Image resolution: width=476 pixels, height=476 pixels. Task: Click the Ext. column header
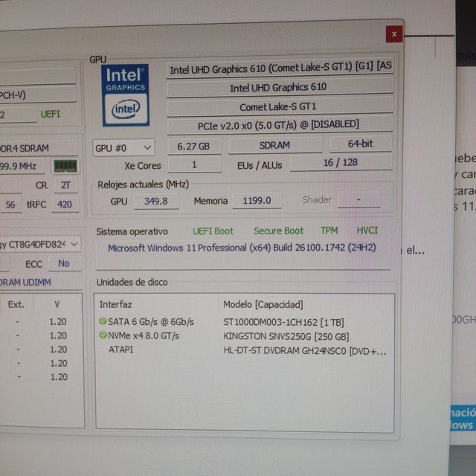(16, 304)
